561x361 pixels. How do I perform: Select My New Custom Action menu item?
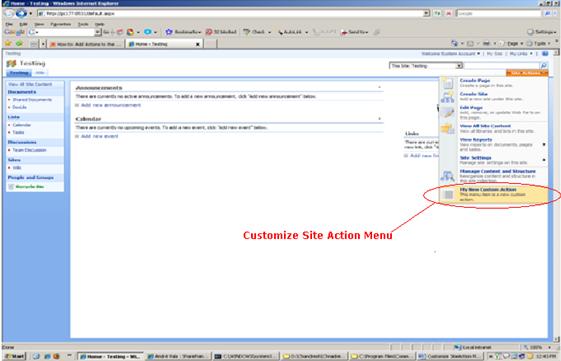[493, 194]
